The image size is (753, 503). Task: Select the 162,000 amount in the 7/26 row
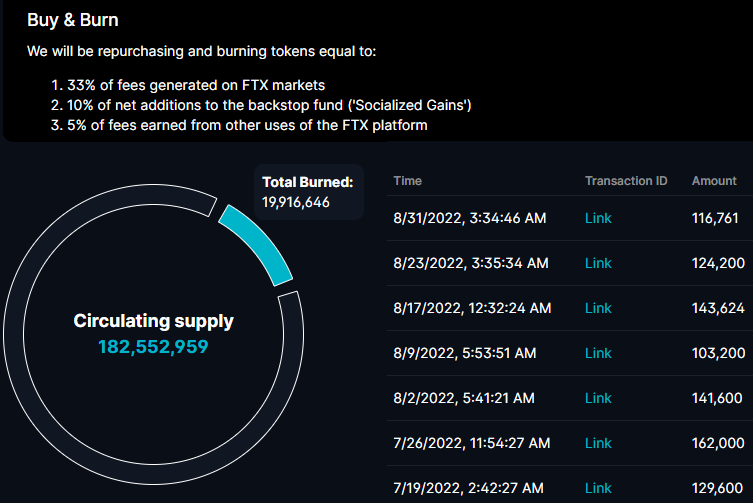tap(718, 443)
